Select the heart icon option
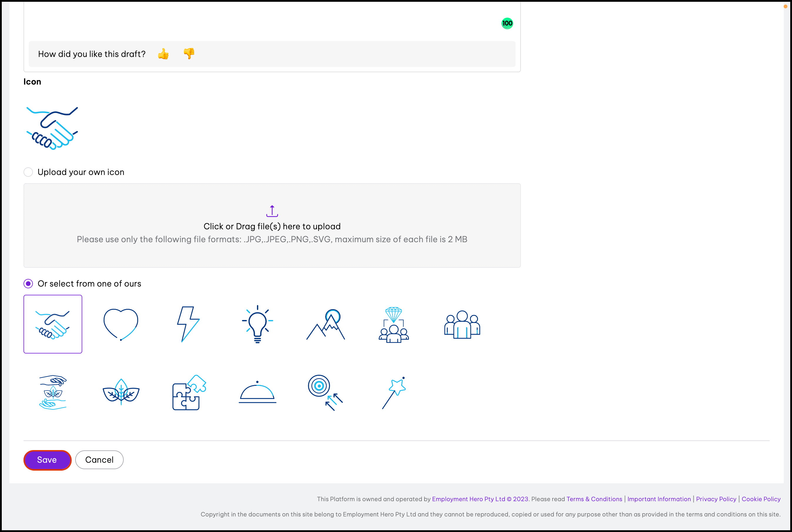This screenshot has height=532, width=792. click(x=121, y=324)
